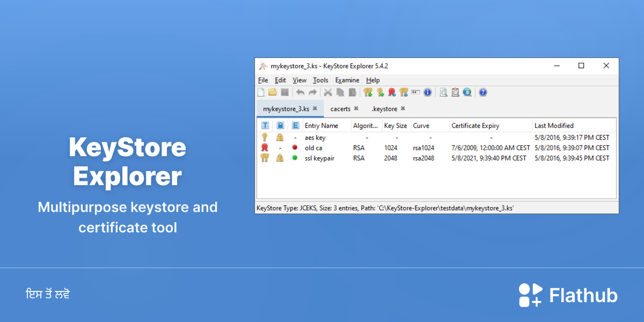Open the View menu
This screenshot has height=322, width=644.
coord(299,80)
